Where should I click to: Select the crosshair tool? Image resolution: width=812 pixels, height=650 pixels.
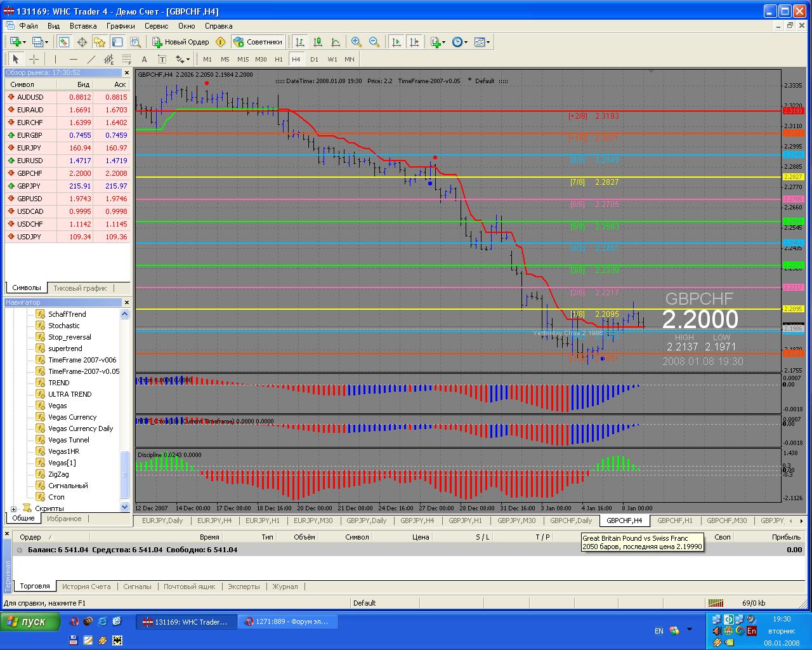pos(34,59)
